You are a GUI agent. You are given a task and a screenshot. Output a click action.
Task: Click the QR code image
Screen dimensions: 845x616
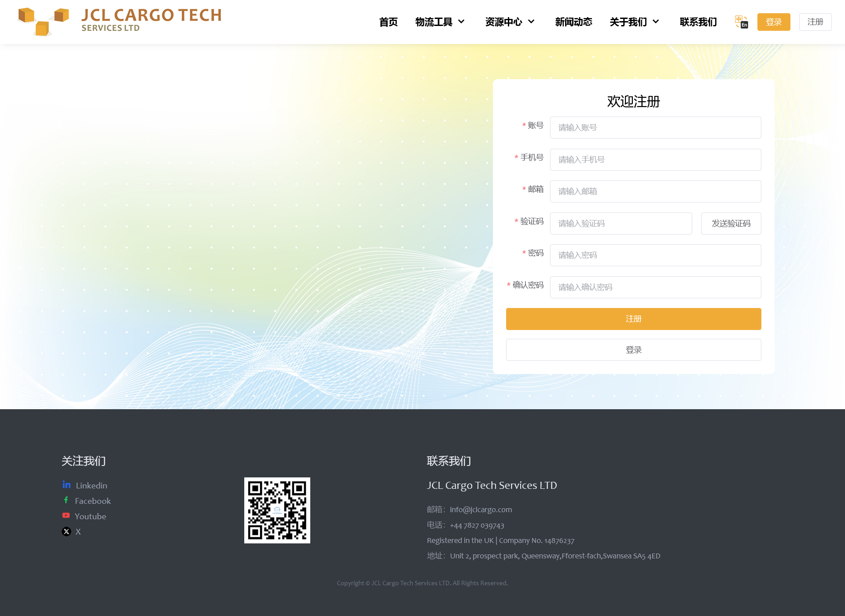277,510
